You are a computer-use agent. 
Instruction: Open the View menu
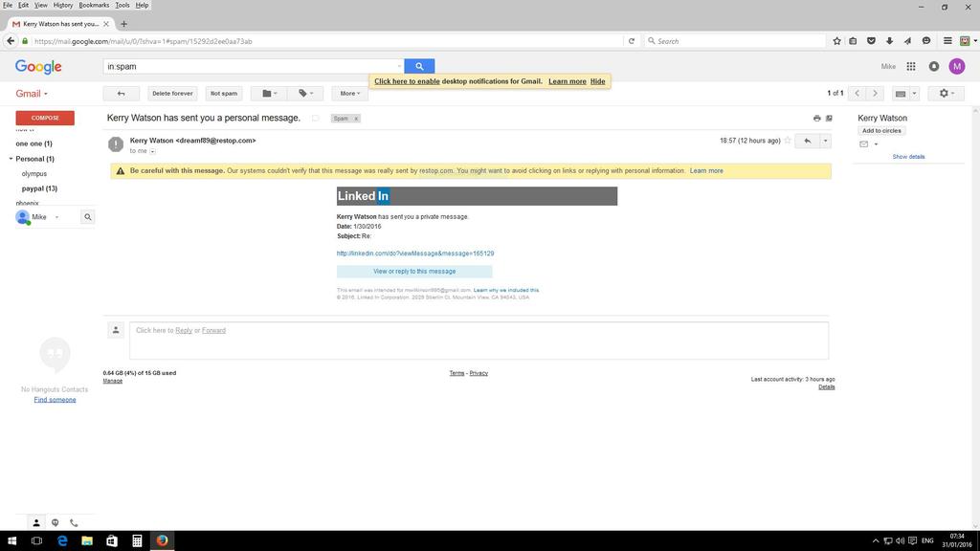point(40,5)
